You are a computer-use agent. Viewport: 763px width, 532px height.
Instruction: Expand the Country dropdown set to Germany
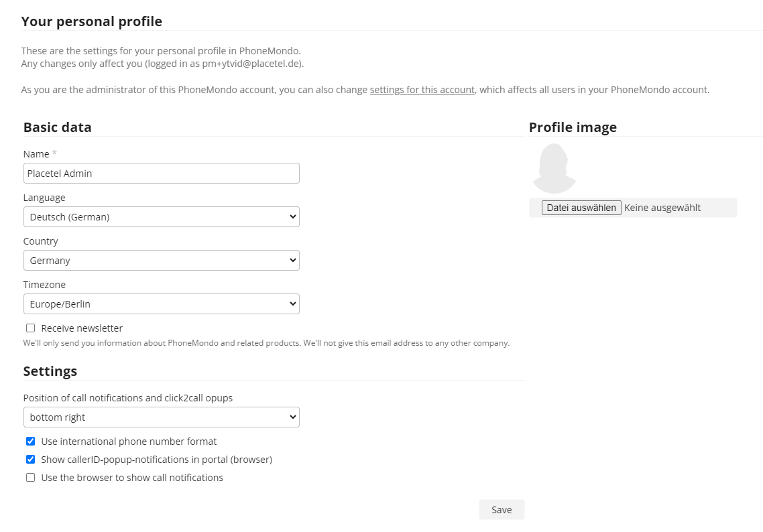coord(161,260)
